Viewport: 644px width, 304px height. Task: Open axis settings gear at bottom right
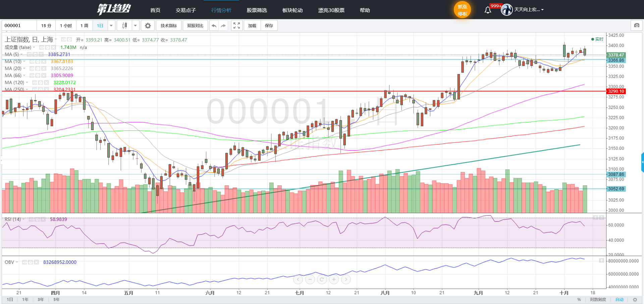[635, 300]
